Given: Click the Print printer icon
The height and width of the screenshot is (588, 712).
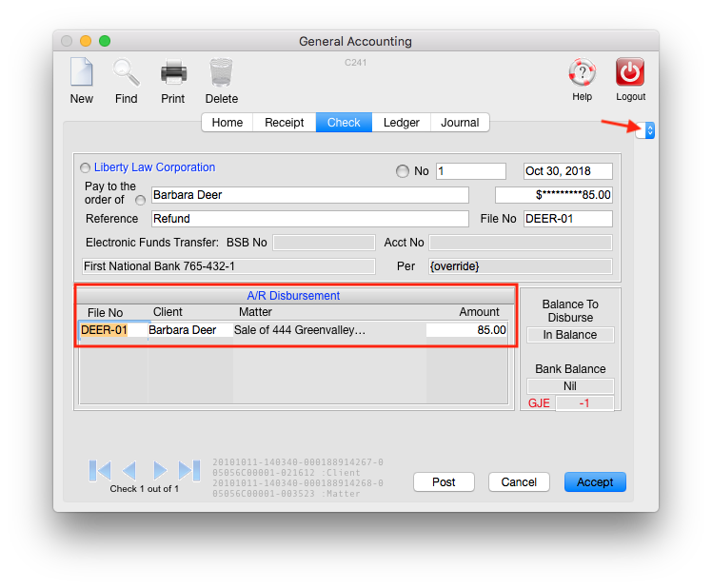Looking at the screenshot, I should tap(173, 73).
